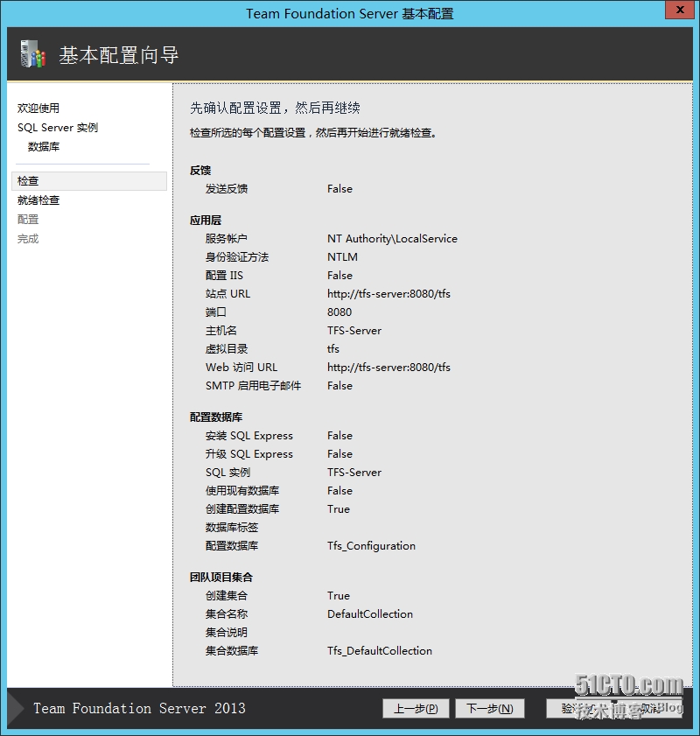The height and width of the screenshot is (736, 700).
Task: Click the Web 访问 URL label
Action: pyautogui.click(x=241, y=367)
